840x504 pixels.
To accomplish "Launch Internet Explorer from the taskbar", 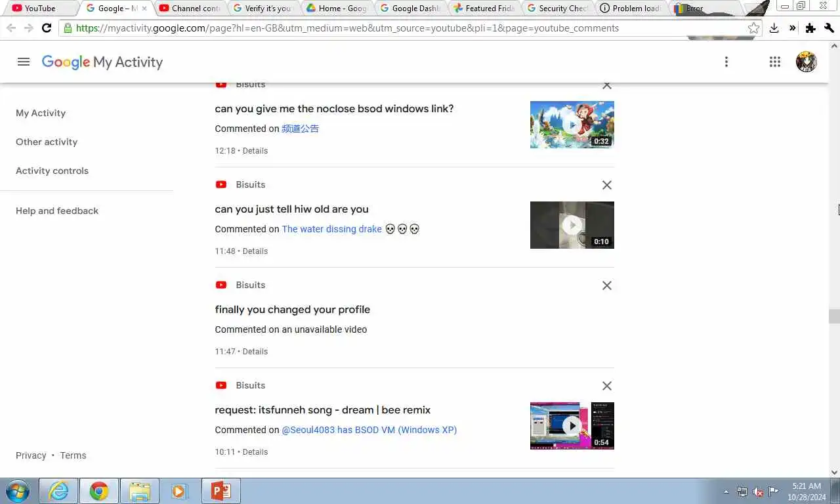I will (x=58, y=491).
